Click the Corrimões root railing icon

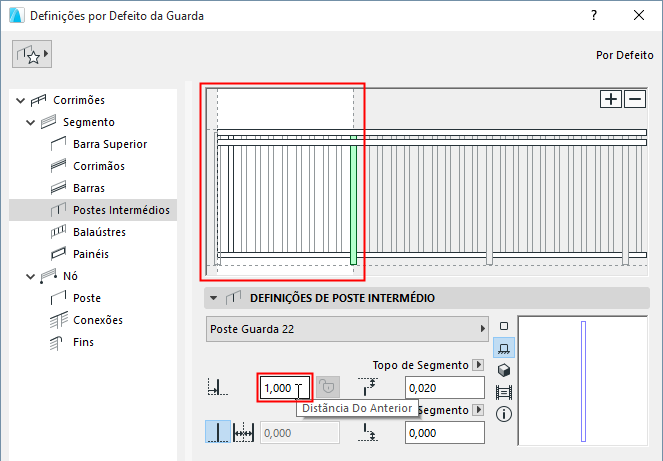point(38,101)
